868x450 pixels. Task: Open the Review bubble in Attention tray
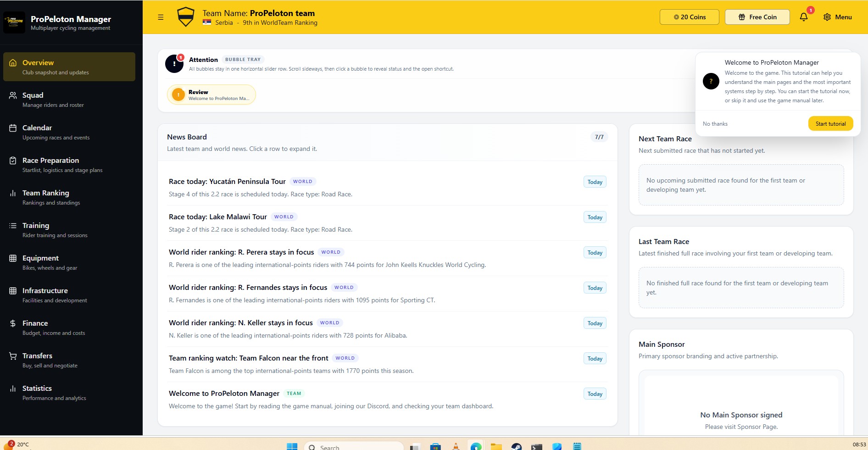point(211,94)
